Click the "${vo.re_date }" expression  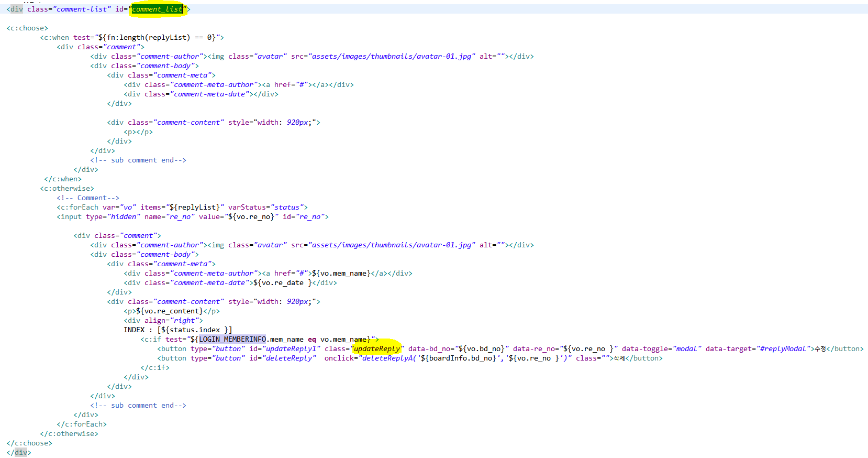pos(283,283)
